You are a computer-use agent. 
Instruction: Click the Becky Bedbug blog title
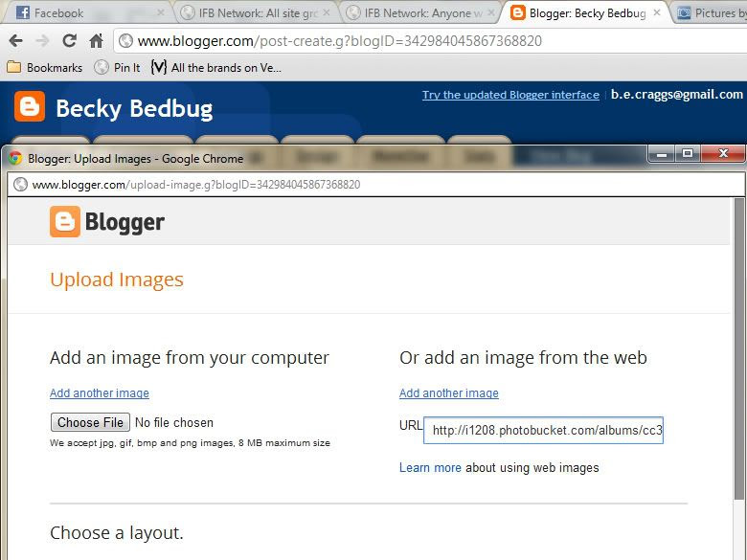click(x=134, y=108)
